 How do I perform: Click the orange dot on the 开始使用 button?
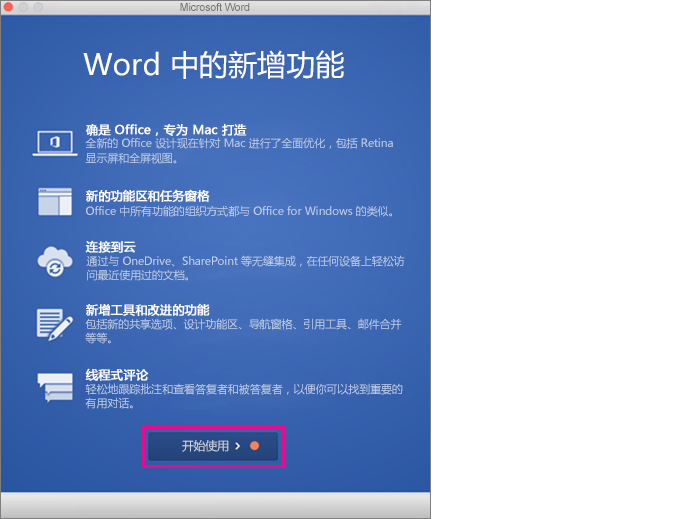(254, 446)
